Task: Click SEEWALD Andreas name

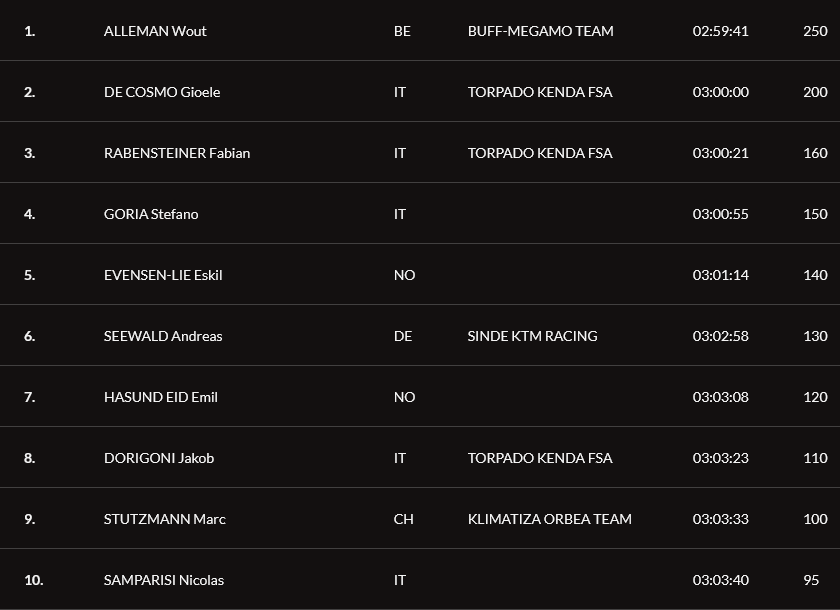Action: (x=163, y=336)
